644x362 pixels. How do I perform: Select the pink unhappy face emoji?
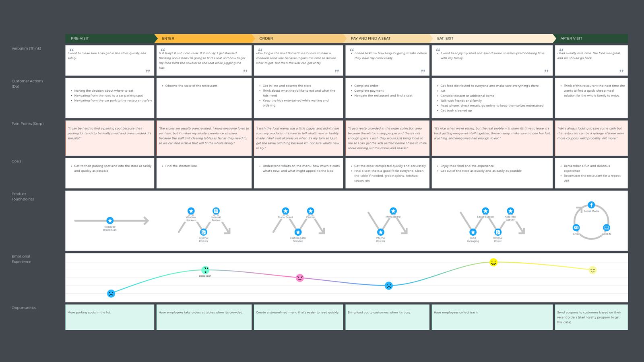tap(300, 278)
